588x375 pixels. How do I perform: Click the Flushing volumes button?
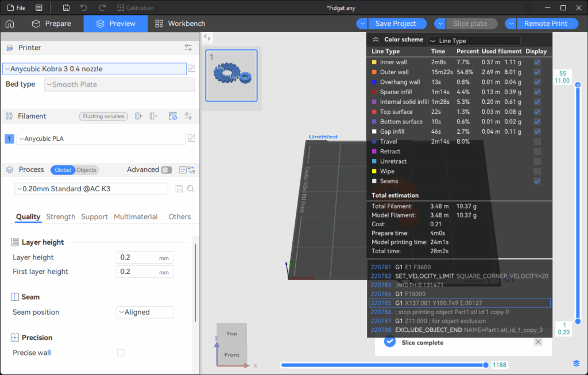pyautogui.click(x=103, y=116)
